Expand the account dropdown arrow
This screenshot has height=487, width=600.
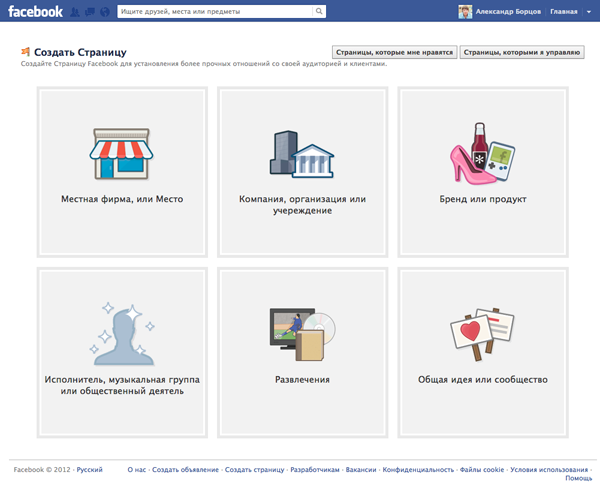click(x=589, y=12)
